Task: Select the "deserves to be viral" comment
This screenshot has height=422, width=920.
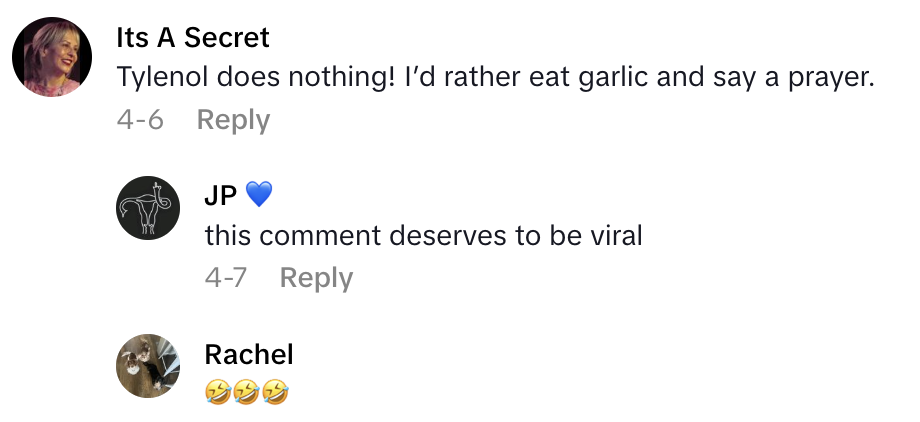Action: pyautogui.click(x=423, y=236)
